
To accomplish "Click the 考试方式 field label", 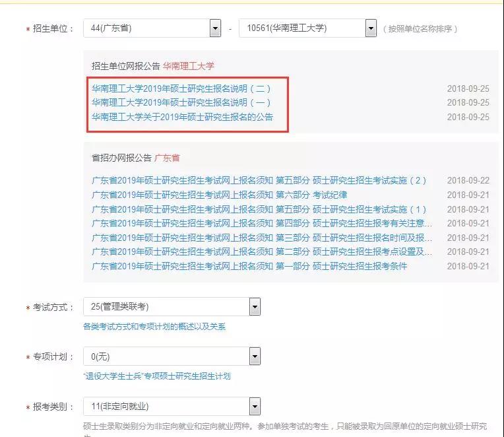I will (x=53, y=308).
